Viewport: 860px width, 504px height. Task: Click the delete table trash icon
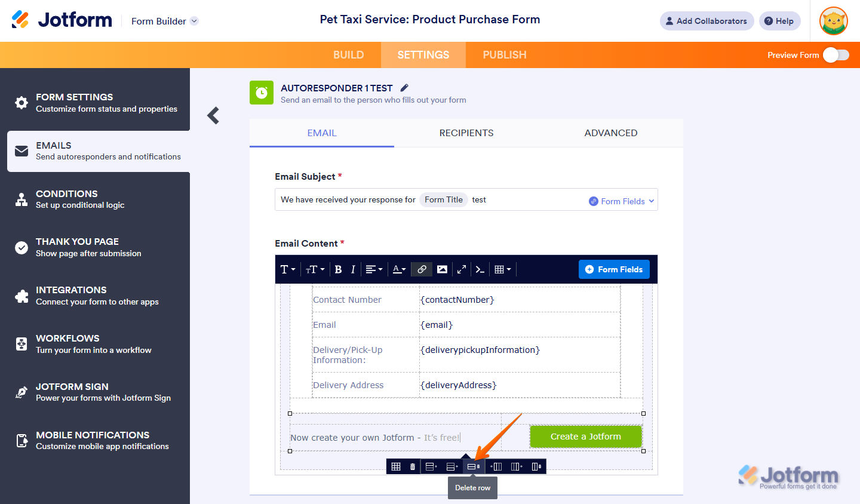[413, 466]
